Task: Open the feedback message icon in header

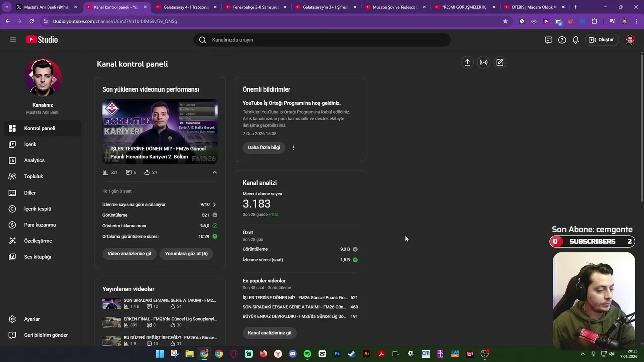Action: [548, 40]
